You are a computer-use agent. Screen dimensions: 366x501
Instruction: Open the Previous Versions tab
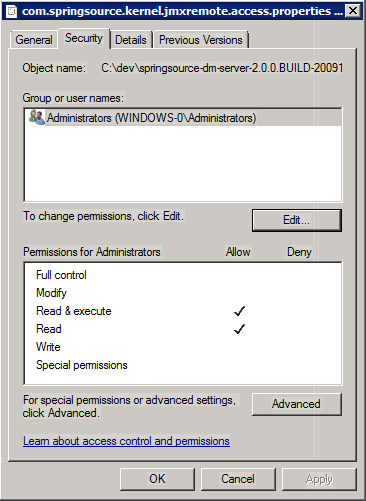(201, 40)
